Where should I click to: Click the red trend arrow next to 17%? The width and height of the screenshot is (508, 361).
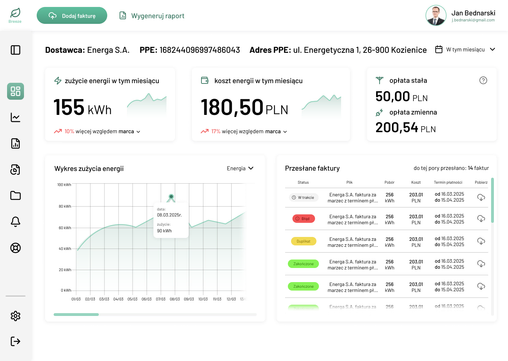(x=205, y=131)
